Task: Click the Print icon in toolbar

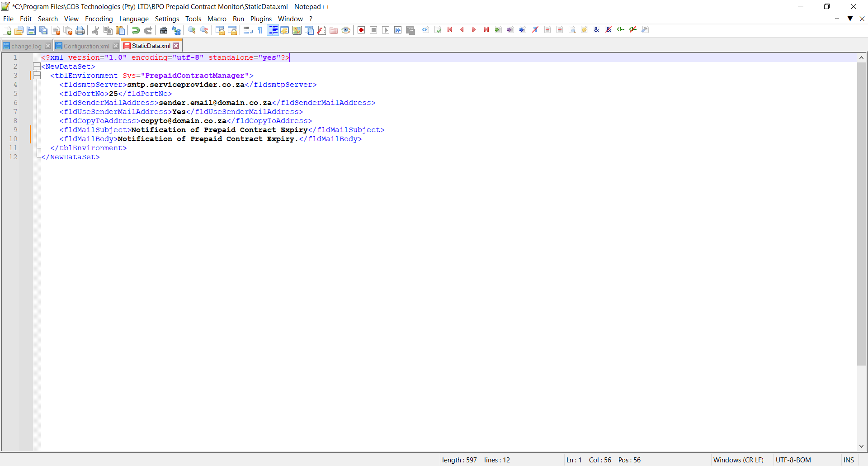Action: (x=80, y=30)
